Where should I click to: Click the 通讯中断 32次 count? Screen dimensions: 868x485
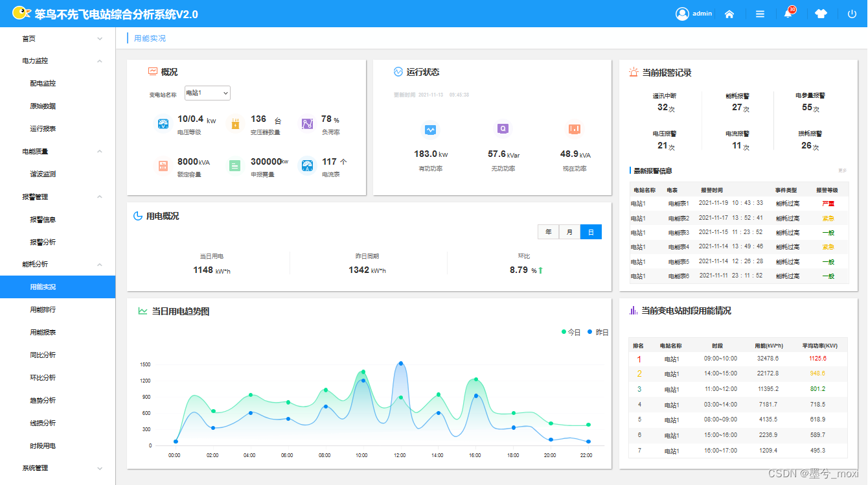[x=667, y=108]
